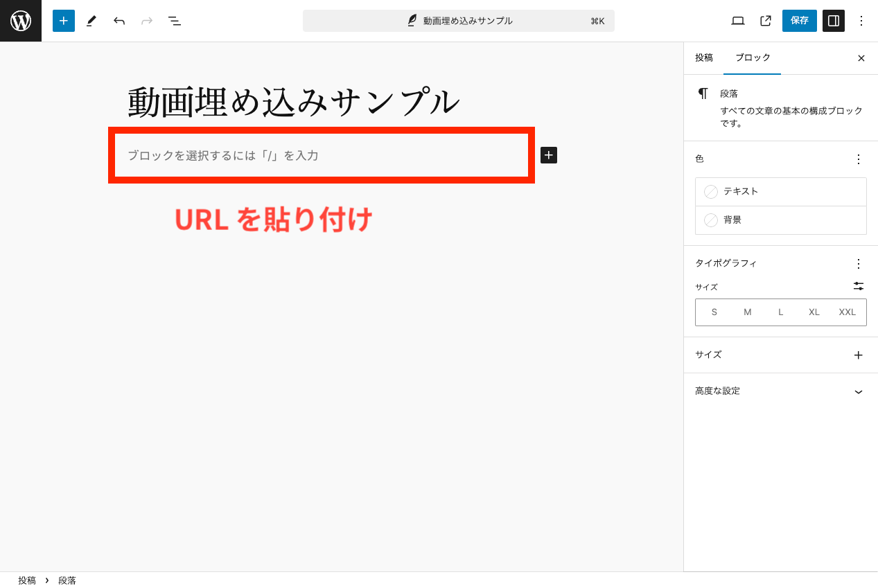
Task: Click the paragraph block pilcrow icon
Action: [703, 93]
